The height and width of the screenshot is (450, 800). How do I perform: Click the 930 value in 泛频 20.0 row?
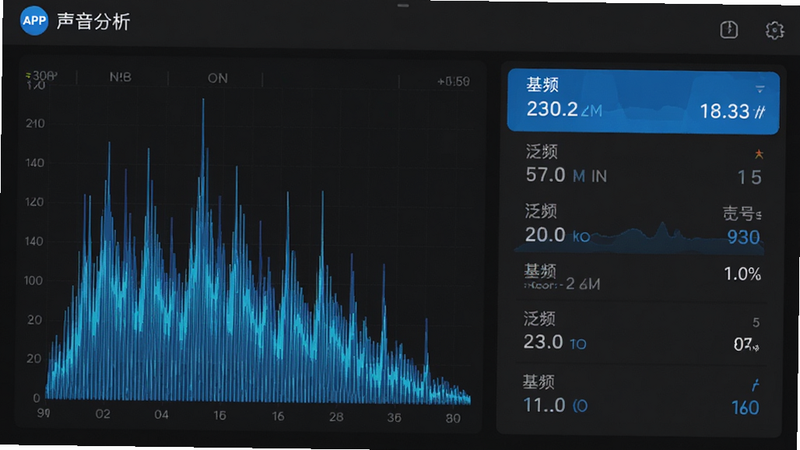743,237
